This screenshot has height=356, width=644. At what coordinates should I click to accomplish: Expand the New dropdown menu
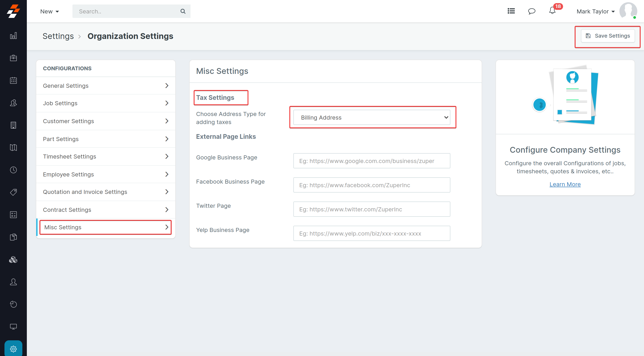click(x=49, y=11)
